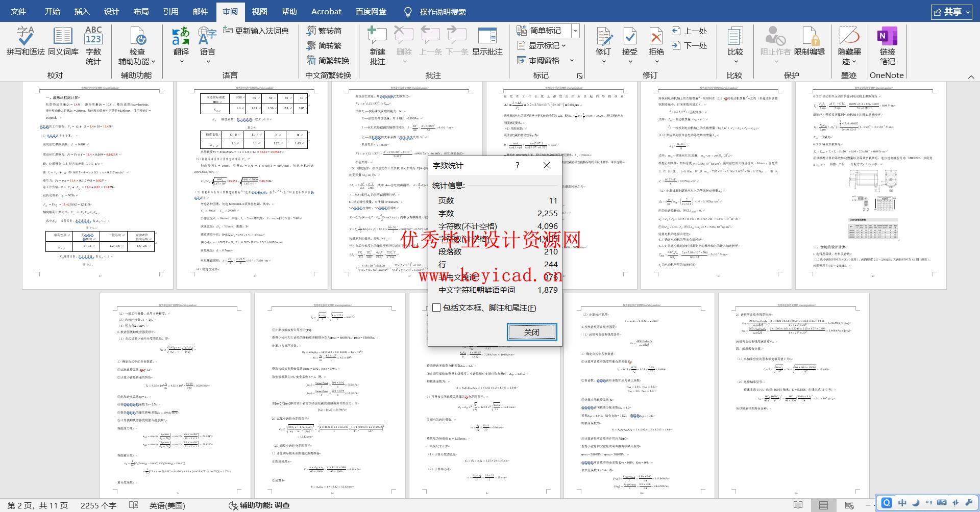Screen dimensions: 980x512
Task: Click the 接受 accept change icon
Action: point(630,37)
